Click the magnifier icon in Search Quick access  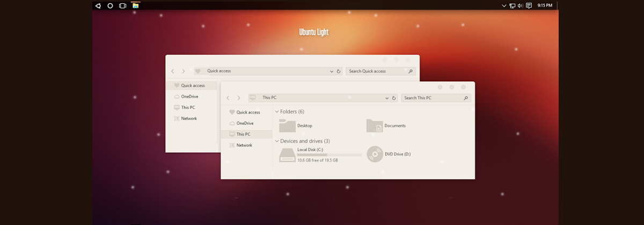pos(411,71)
